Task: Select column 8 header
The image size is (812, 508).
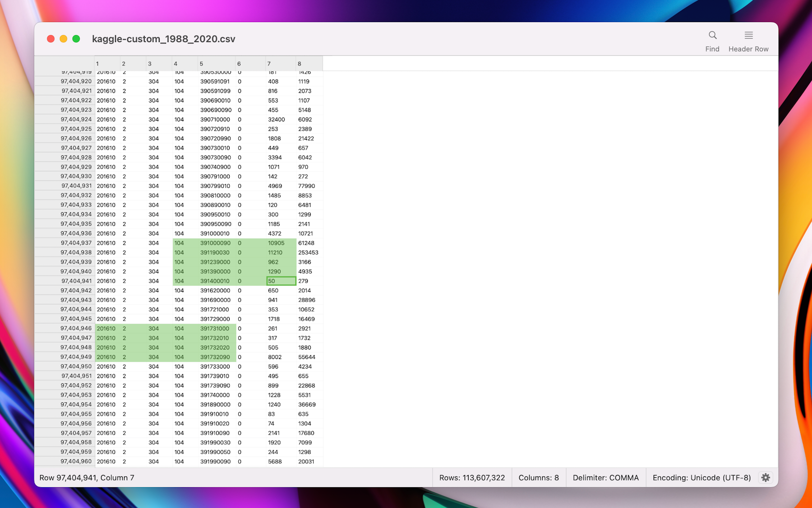Action: coord(309,64)
